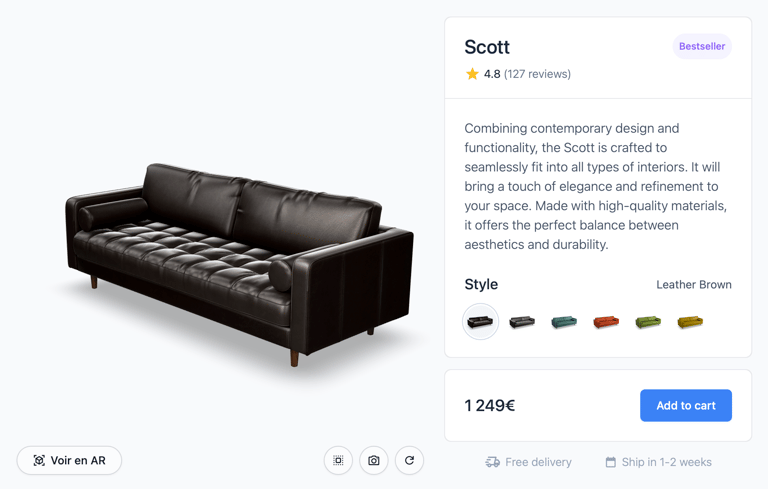This screenshot has height=489, width=768.
Task: Select the black leather brown sofa style
Action: click(480, 322)
